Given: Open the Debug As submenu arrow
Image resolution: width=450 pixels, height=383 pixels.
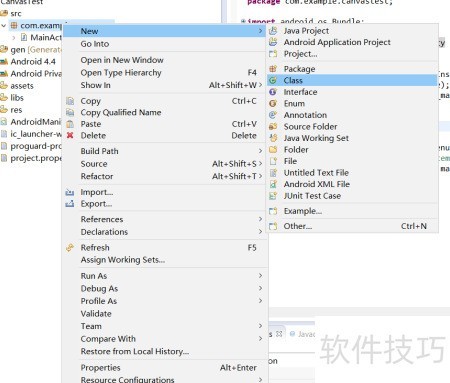Looking at the screenshot, I should pyautogui.click(x=260, y=288).
